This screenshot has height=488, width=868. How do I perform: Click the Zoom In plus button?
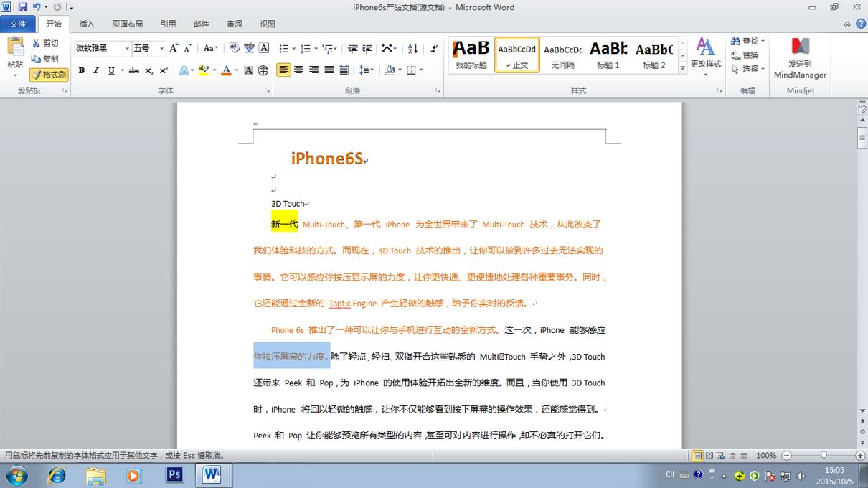pos(860,456)
